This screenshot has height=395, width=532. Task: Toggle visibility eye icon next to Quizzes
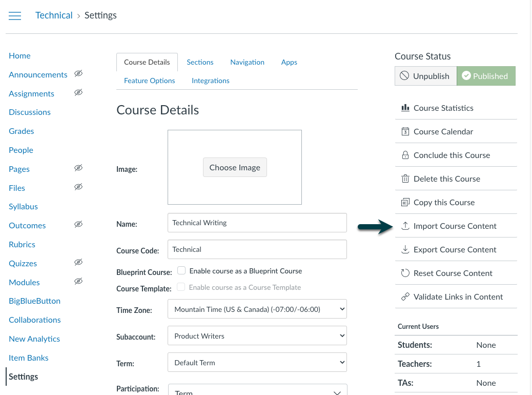coord(78,263)
